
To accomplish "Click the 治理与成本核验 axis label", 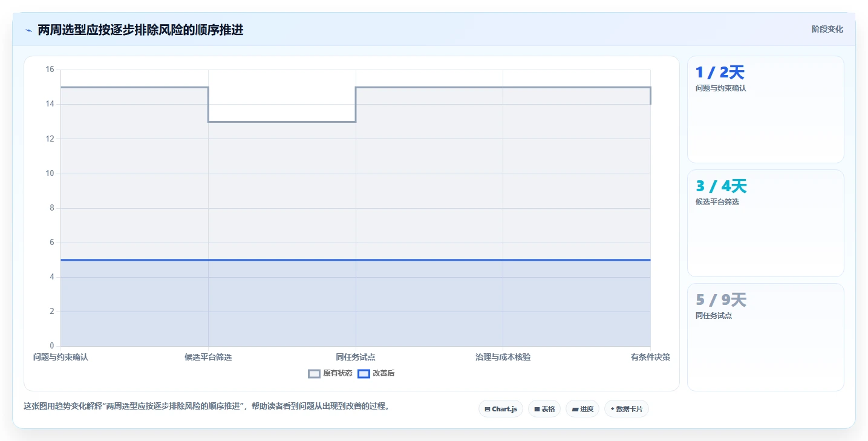I will pos(503,357).
